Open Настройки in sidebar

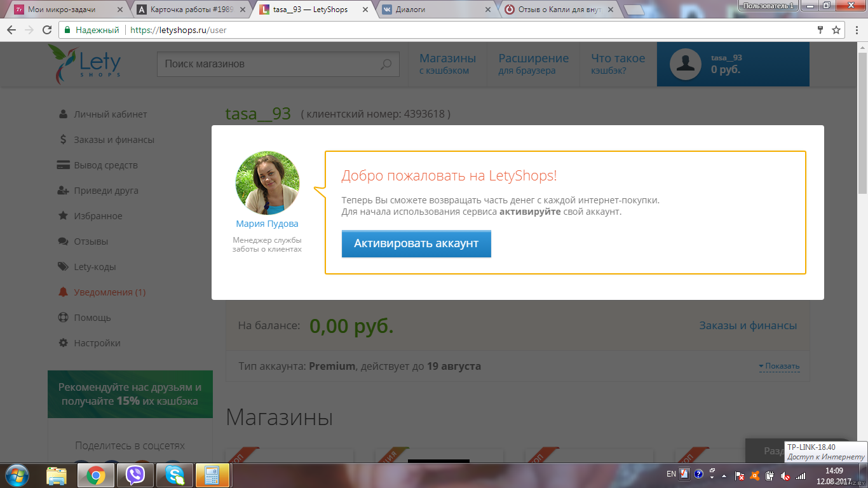coord(97,343)
